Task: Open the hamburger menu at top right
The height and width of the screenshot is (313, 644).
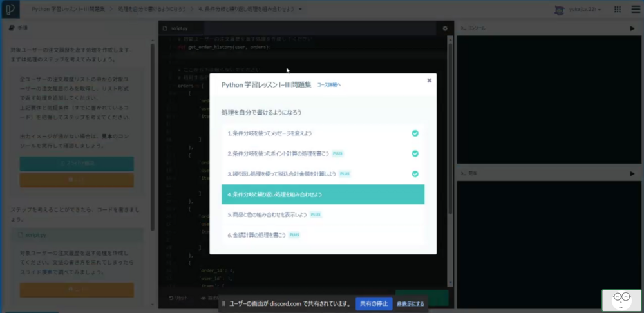Action: (x=634, y=10)
